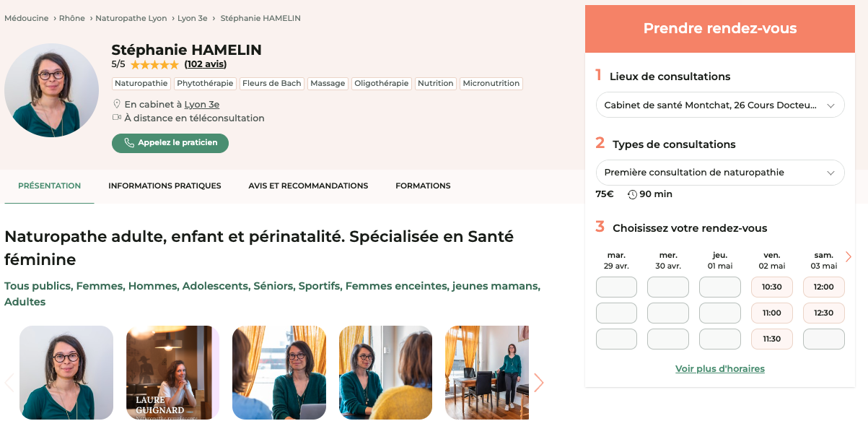Click the 90 min duration clock icon
The image size is (868, 447).
pos(633,194)
